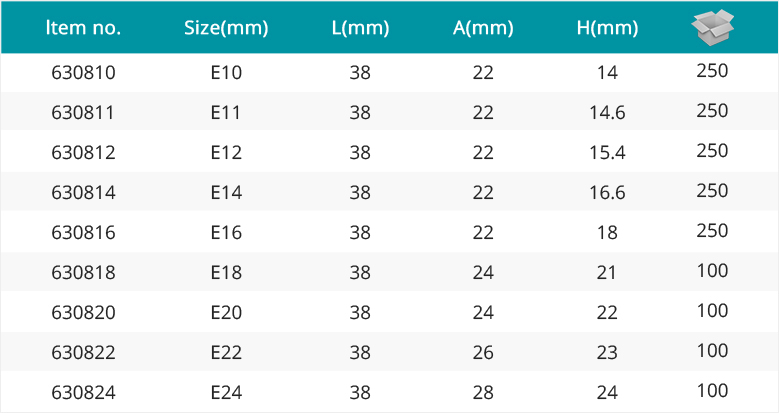779x413 pixels.
Task: Click the H value 14.6
Action: pyautogui.click(x=607, y=112)
